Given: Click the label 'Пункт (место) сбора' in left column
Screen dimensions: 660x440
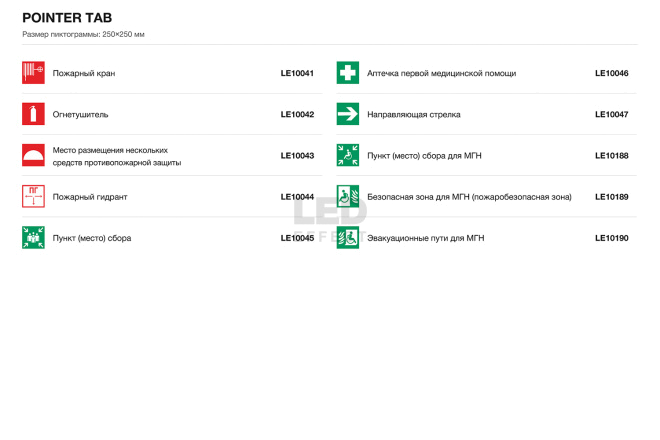Looking at the screenshot, I should (x=92, y=238).
